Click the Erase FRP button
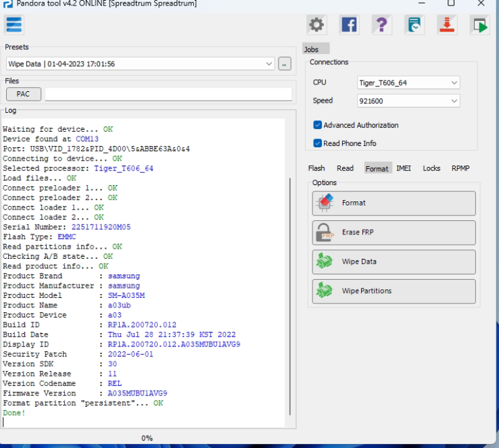 [x=394, y=232]
